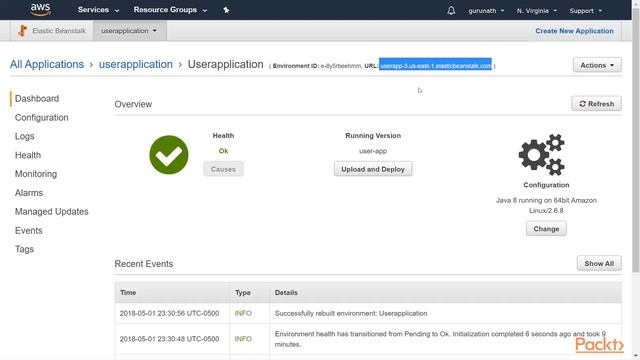Click the Ok health status text
The image size is (640, 360).
pos(223,151)
